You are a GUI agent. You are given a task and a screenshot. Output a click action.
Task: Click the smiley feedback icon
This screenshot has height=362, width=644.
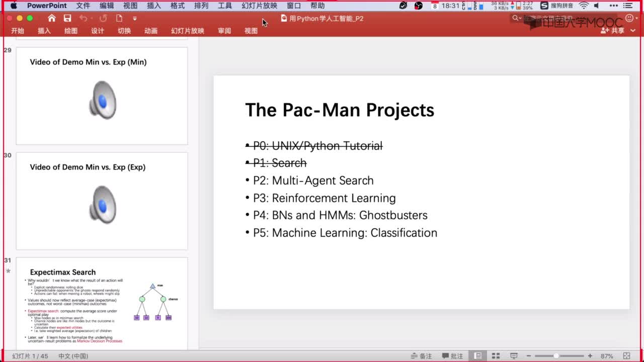(x=629, y=18)
